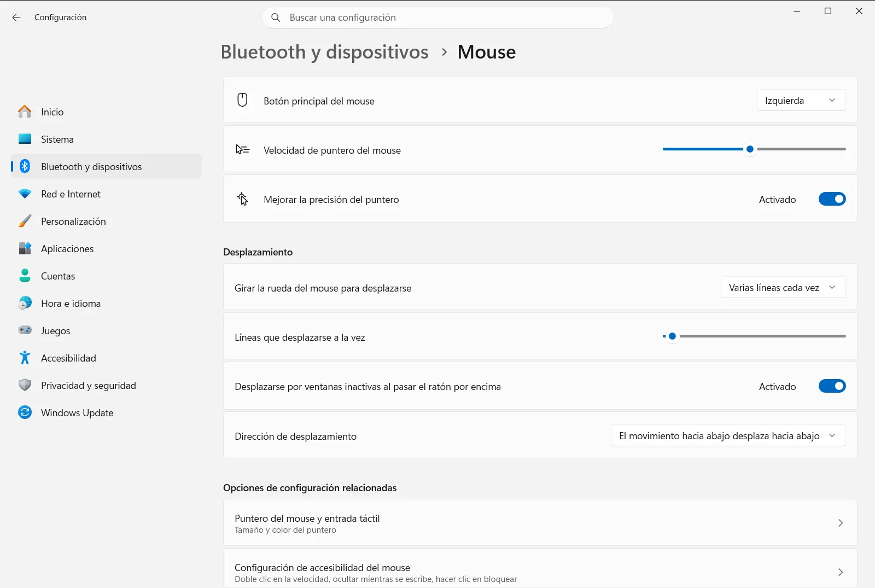875x588 pixels.
Task: Select the Privacidad y seguridad shield icon
Action: (x=25, y=385)
